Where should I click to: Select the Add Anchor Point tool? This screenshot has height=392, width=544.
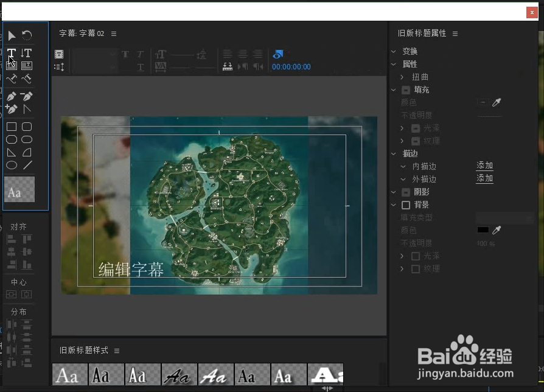(x=12, y=110)
